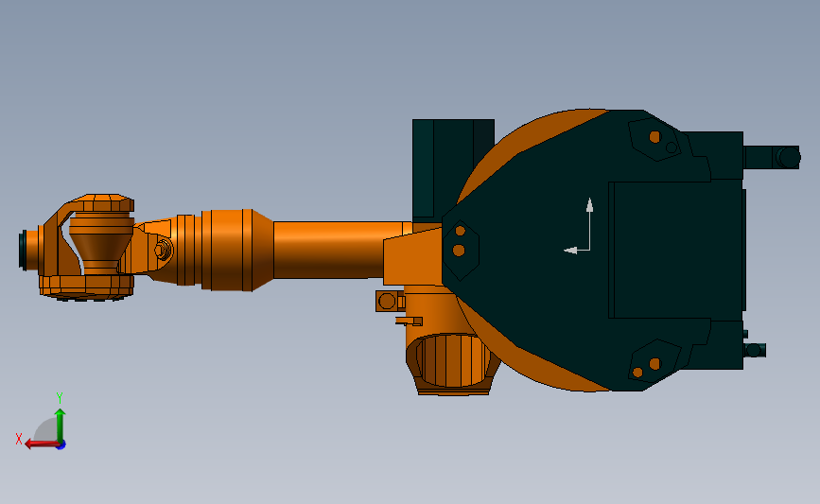Select the long orange forearm tube
The image size is (820, 504).
pyautogui.click(x=338, y=250)
